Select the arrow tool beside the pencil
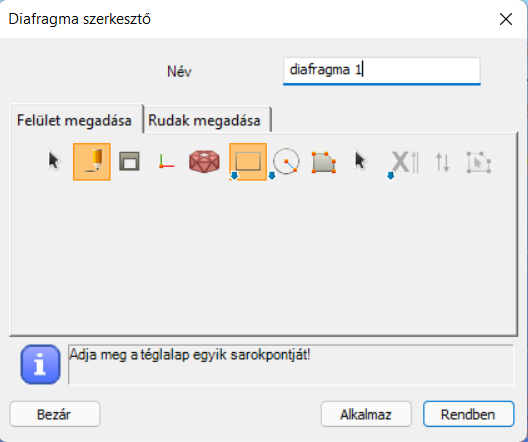This screenshot has height=442, width=528. 54,162
